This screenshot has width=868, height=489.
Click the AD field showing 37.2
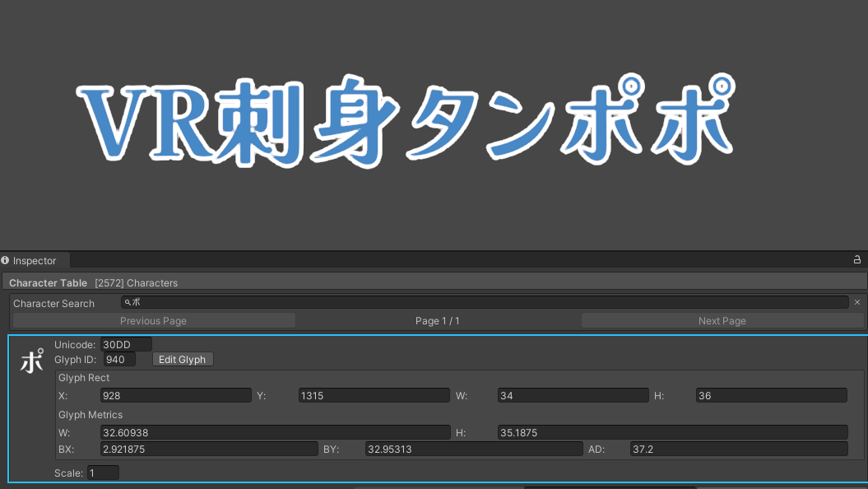tap(738, 449)
